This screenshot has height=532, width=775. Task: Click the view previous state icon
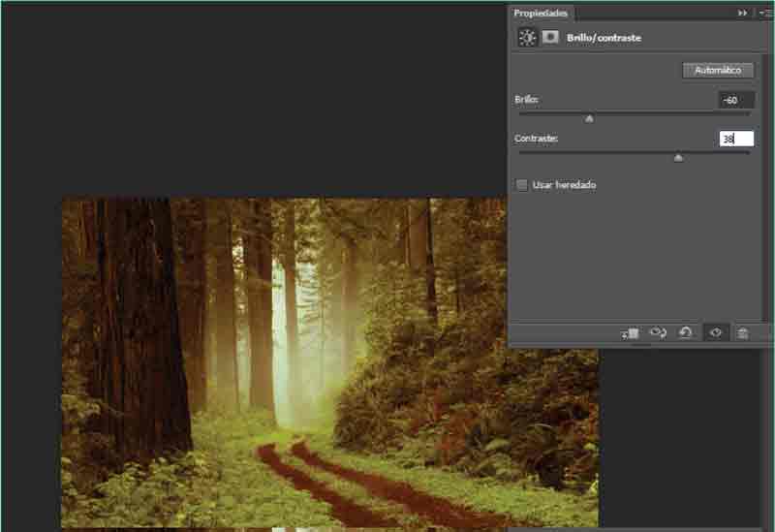coord(658,332)
